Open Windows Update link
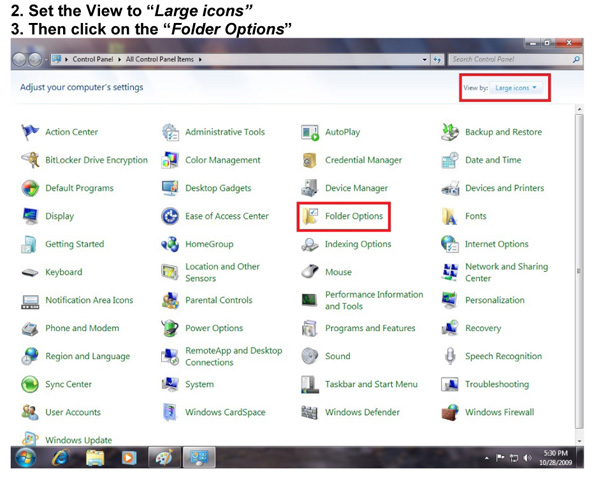Viewport: 615px width, 488px height. pos(78,440)
